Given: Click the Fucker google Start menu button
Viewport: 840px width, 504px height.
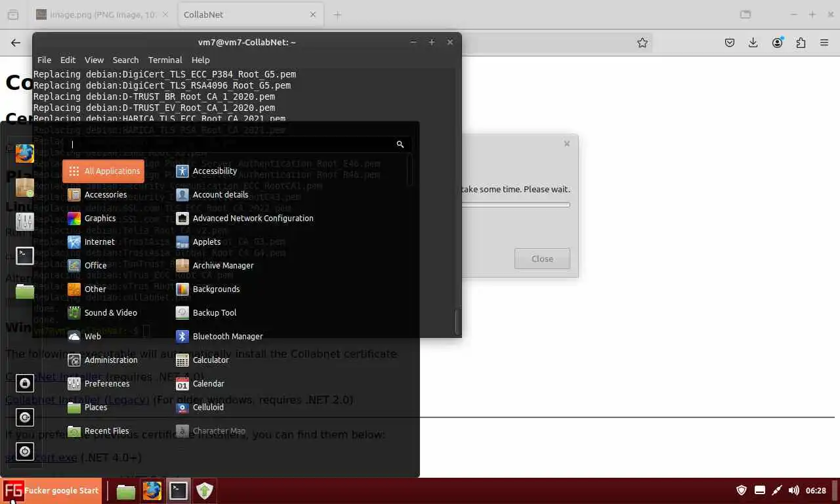Looking at the screenshot, I should (51, 490).
